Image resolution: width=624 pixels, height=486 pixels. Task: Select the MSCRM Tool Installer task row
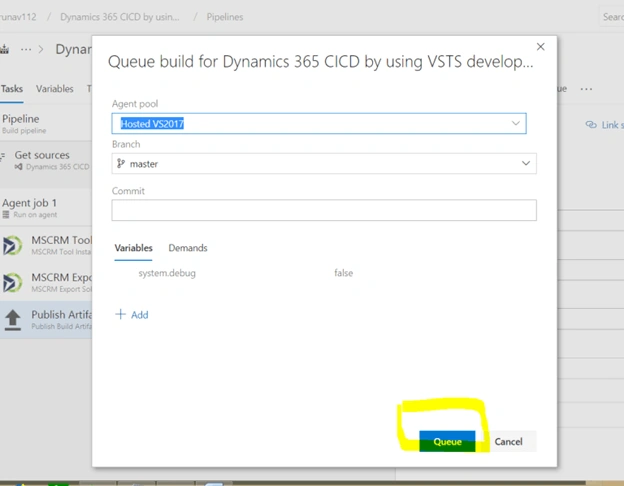pyautogui.click(x=46, y=245)
